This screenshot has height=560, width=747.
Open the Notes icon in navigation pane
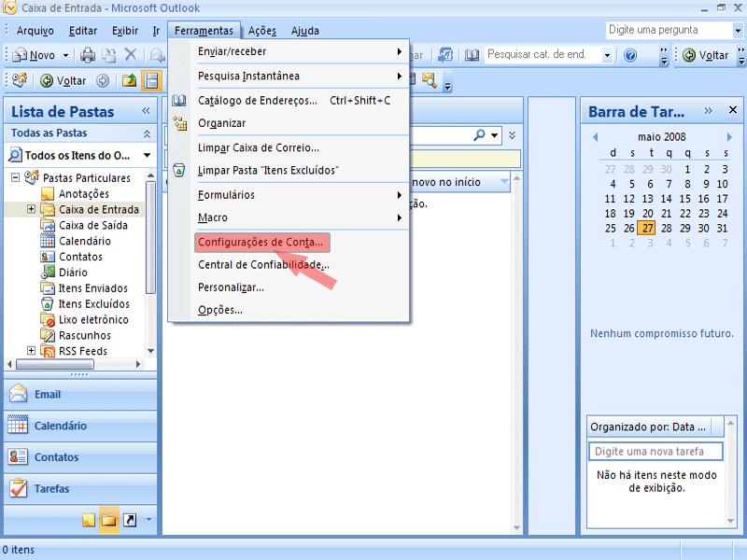[89, 520]
